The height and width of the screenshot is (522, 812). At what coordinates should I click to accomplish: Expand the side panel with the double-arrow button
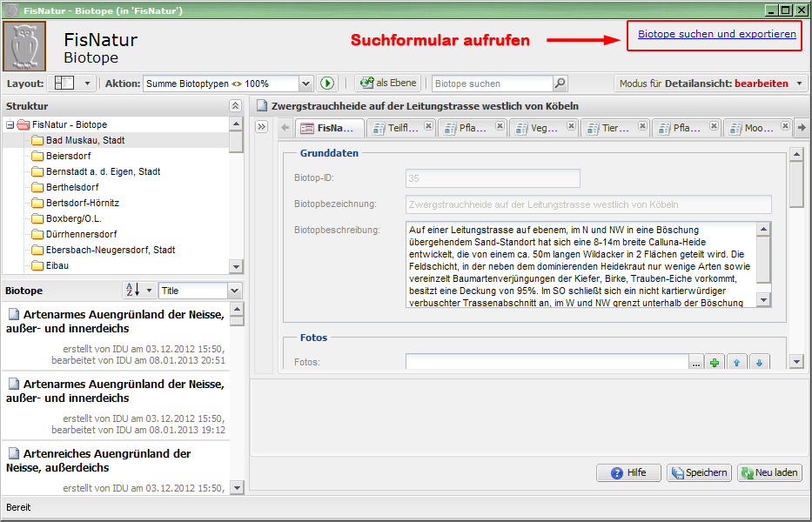point(261,127)
